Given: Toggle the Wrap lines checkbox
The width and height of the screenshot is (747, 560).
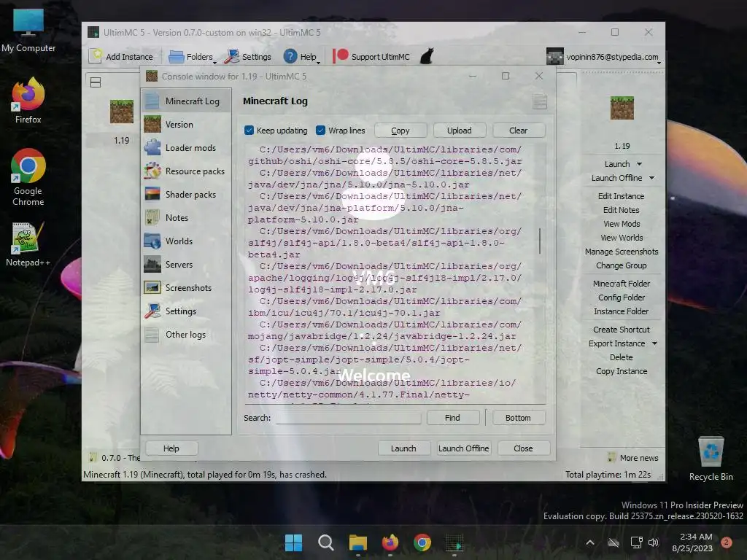Looking at the screenshot, I should [321, 130].
